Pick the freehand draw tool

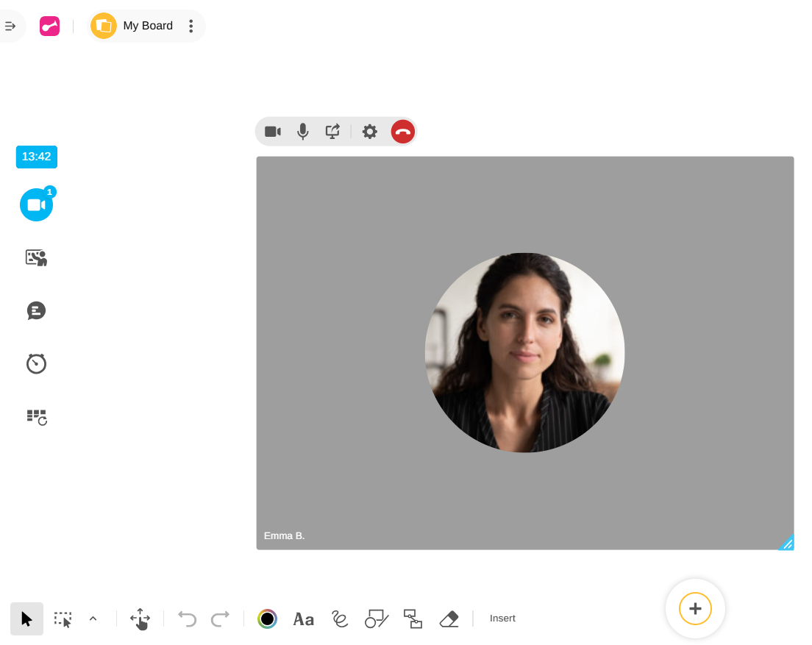339,619
